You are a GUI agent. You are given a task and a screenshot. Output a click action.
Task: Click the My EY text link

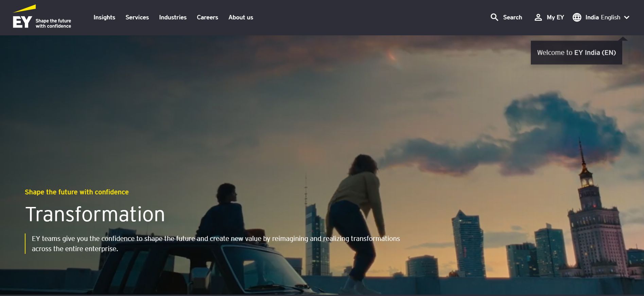pyautogui.click(x=555, y=17)
